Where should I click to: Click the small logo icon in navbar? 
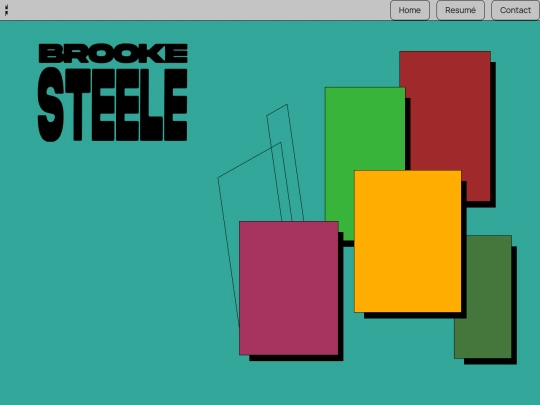click(x=6, y=10)
